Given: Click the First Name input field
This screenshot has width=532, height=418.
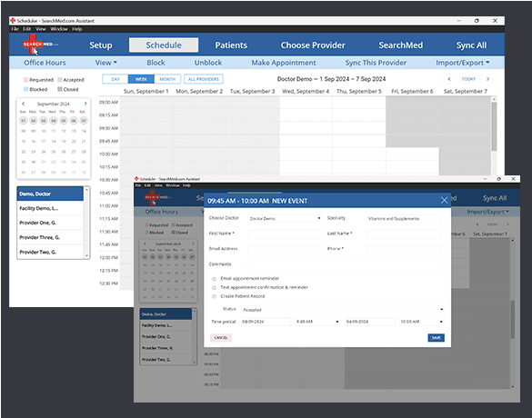Looking at the screenshot, I should click(x=285, y=234).
